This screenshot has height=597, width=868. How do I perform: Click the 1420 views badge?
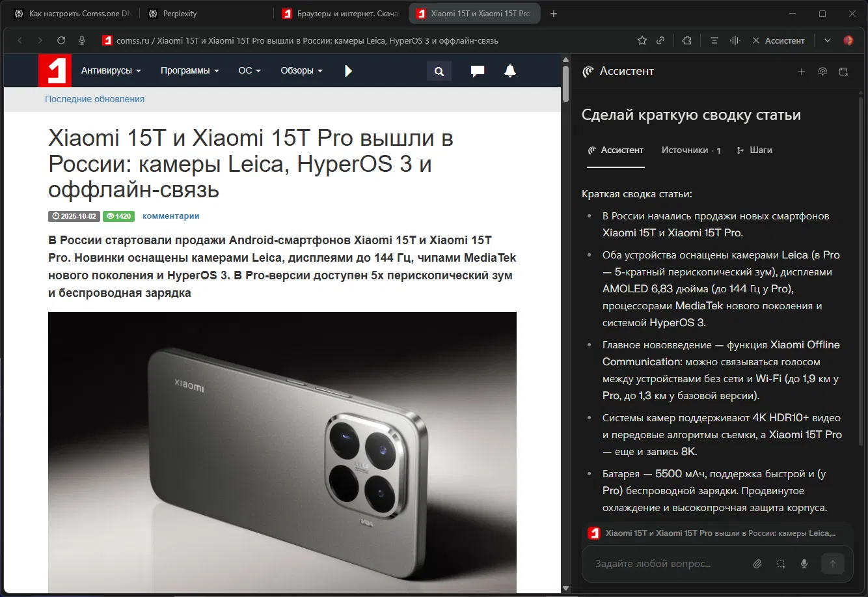pyautogui.click(x=119, y=216)
